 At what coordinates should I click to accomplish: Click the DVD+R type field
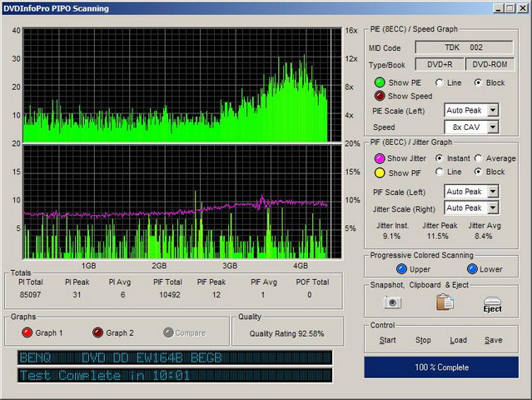(440, 64)
